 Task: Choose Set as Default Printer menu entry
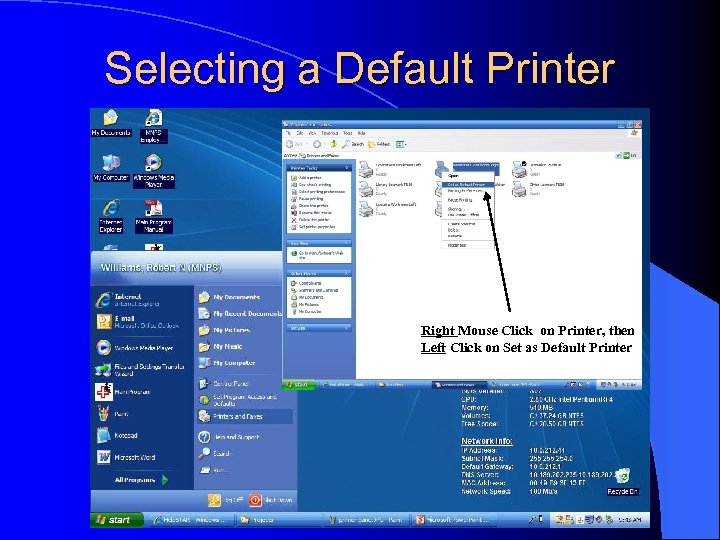(468, 185)
